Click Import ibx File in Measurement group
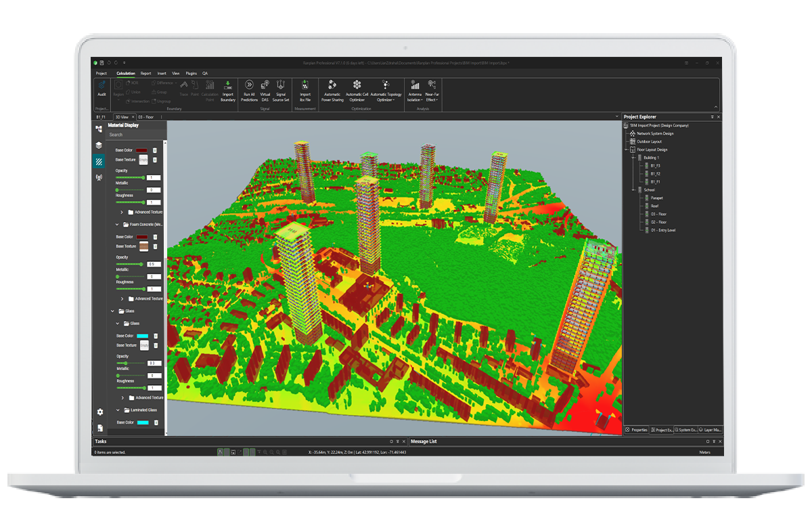Screen dimensions: 812x530 (305, 91)
